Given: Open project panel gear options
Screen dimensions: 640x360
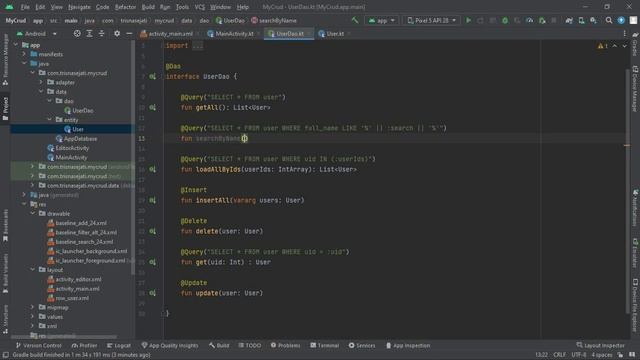Looking at the screenshot, I should [117, 33].
